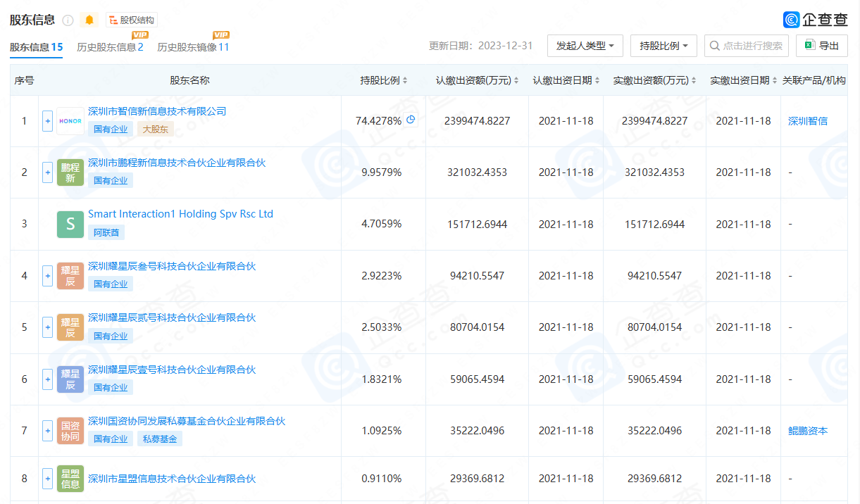Viewport: 860px width, 504px height.
Task: Expand row 7 深圳国资协同 plus button
Action: click(x=48, y=431)
